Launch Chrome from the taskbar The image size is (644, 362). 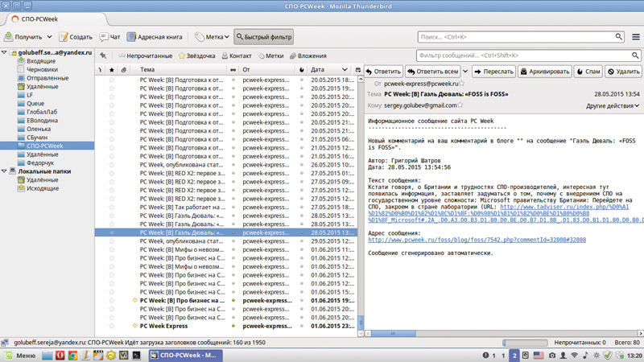tap(72, 356)
